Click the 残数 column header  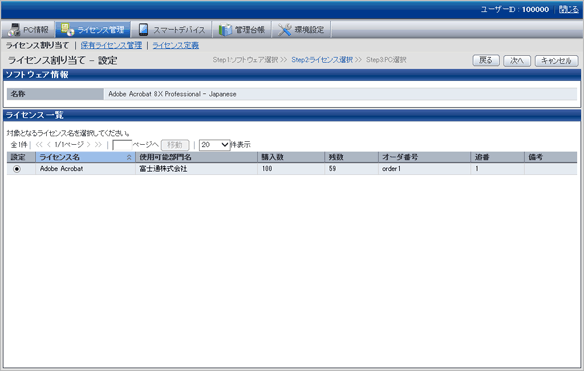pos(352,157)
